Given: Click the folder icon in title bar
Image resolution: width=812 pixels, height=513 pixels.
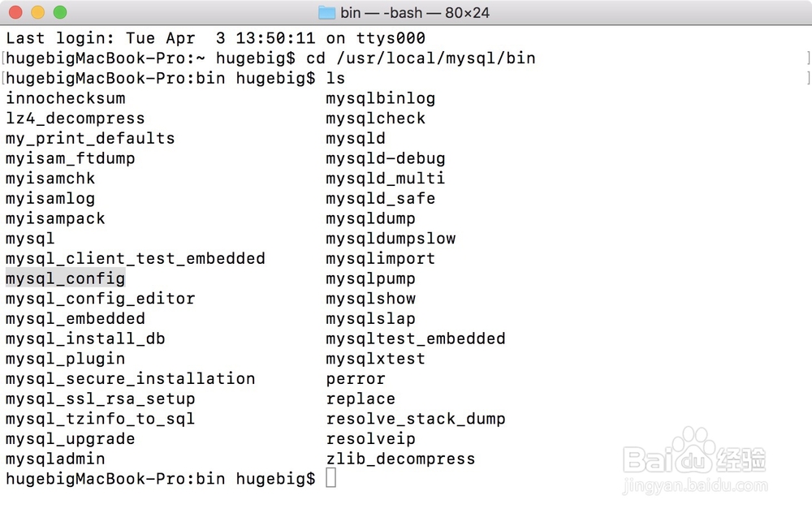Looking at the screenshot, I should [x=326, y=12].
